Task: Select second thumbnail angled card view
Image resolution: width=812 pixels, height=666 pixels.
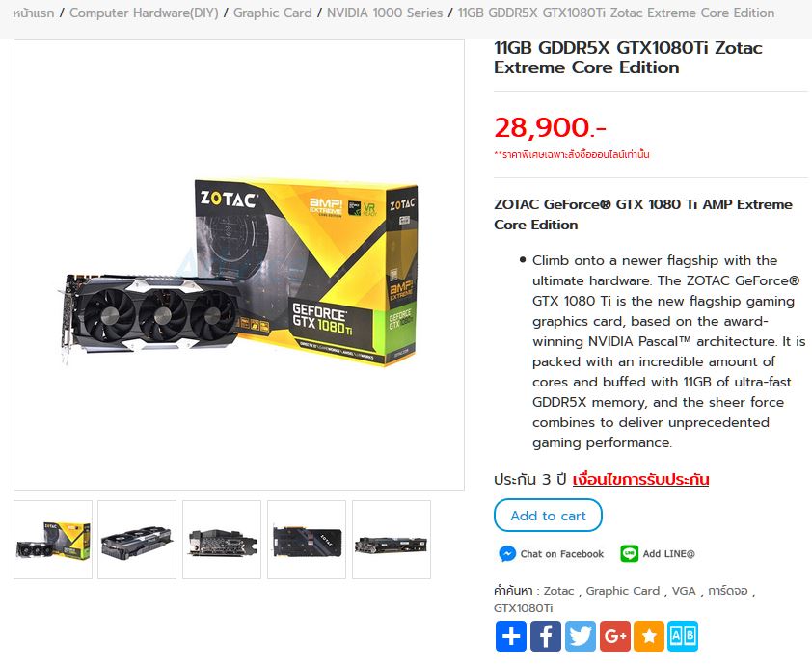Action: [137, 539]
